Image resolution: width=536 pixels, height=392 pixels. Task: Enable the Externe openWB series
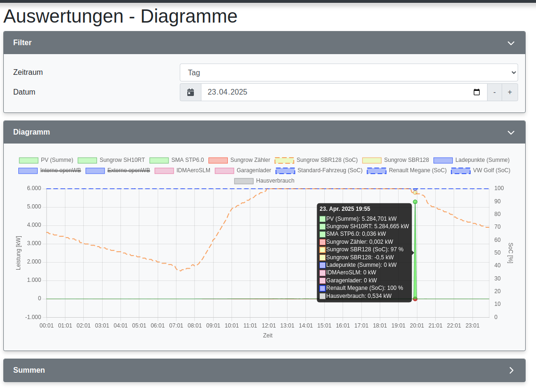tap(118, 170)
